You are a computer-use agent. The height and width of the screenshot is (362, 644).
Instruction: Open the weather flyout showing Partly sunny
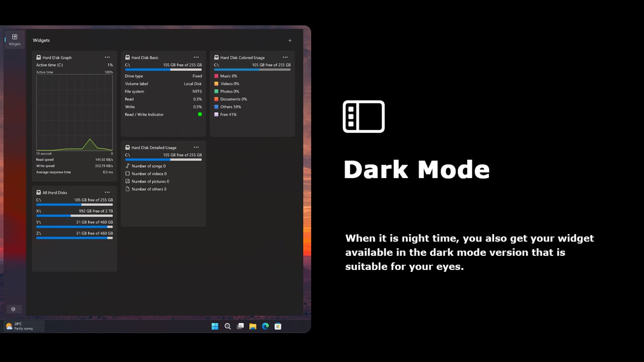pyautogui.click(x=22, y=326)
